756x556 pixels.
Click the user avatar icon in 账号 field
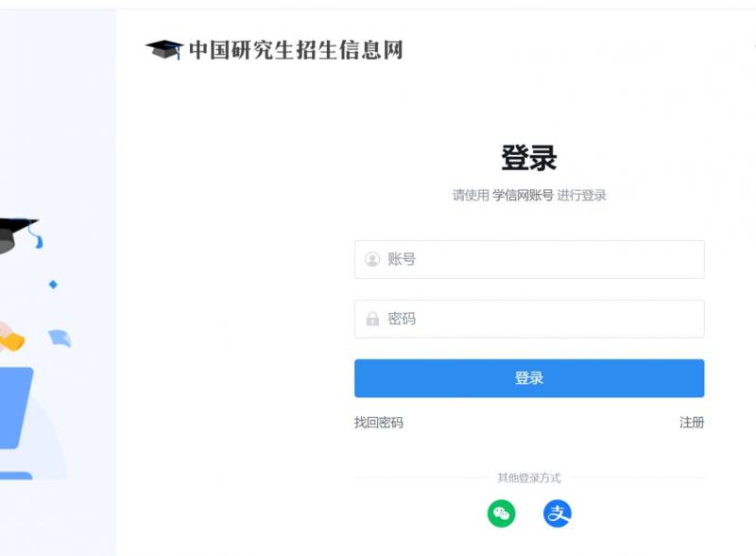[372, 259]
